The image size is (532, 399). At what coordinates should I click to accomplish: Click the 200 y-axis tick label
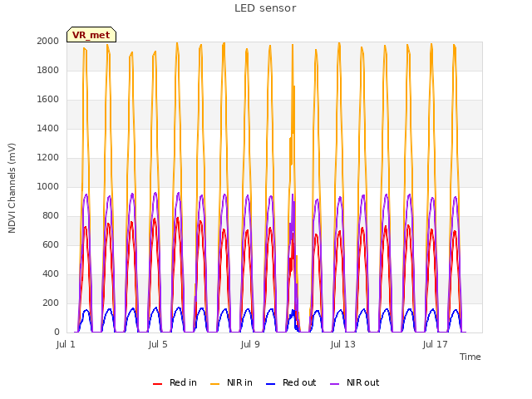(x=51, y=303)
